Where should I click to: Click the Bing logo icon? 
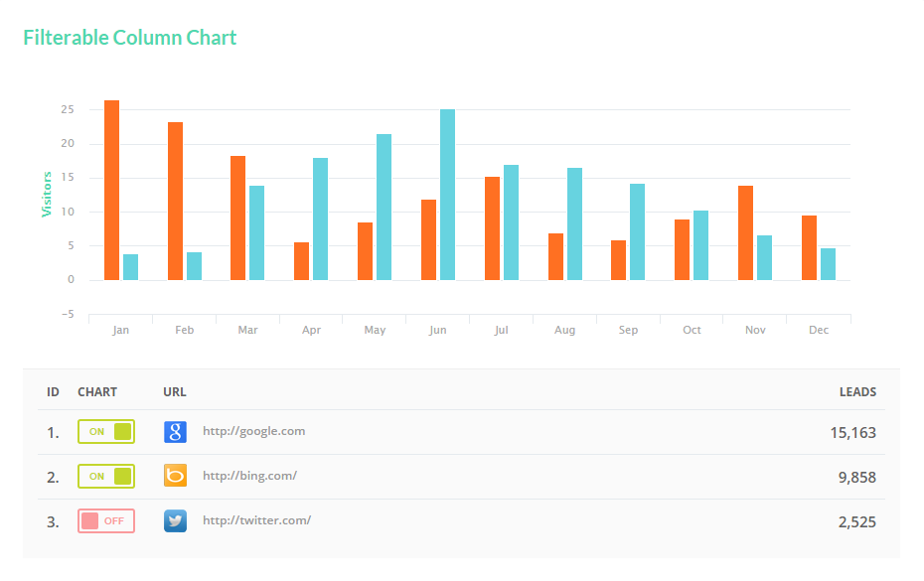(x=175, y=476)
